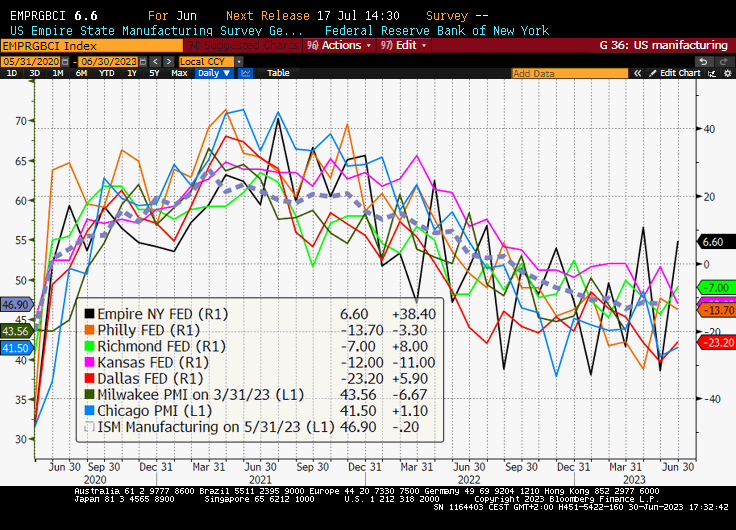Select the YTD range tab
736x530 pixels.
pos(107,73)
